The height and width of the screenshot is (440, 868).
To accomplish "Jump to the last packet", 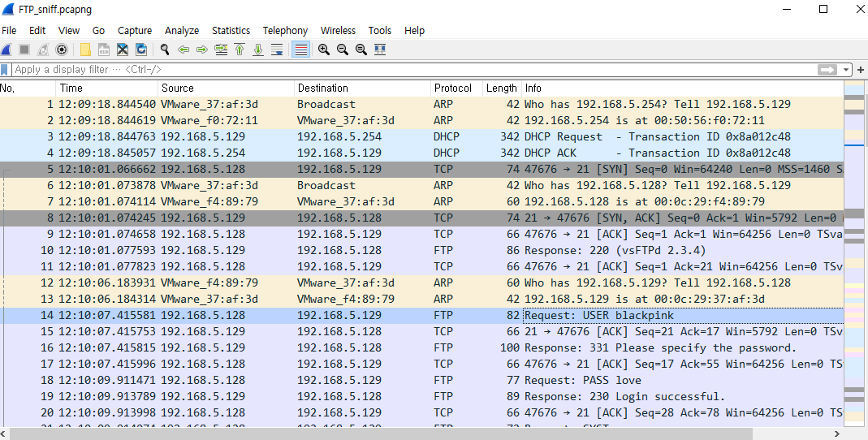I will tap(258, 50).
